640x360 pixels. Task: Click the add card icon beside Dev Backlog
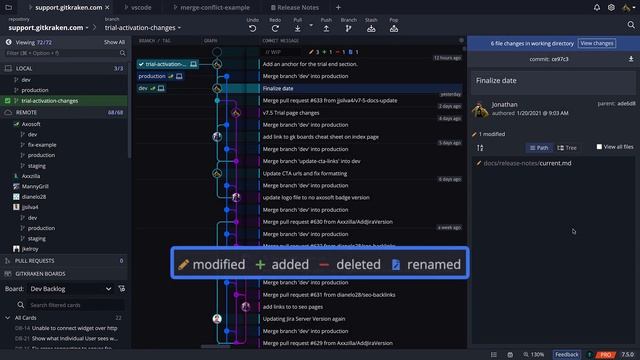(122, 289)
